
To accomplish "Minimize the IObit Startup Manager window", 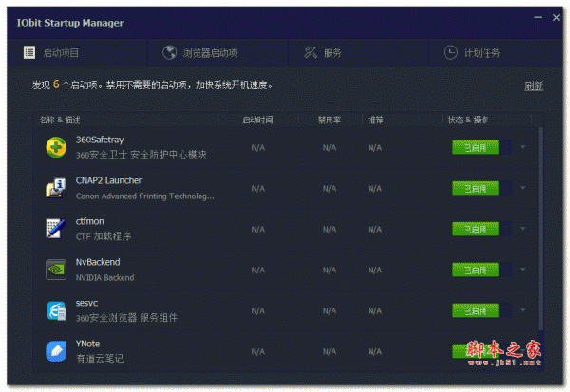I will [x=538, y=17].
